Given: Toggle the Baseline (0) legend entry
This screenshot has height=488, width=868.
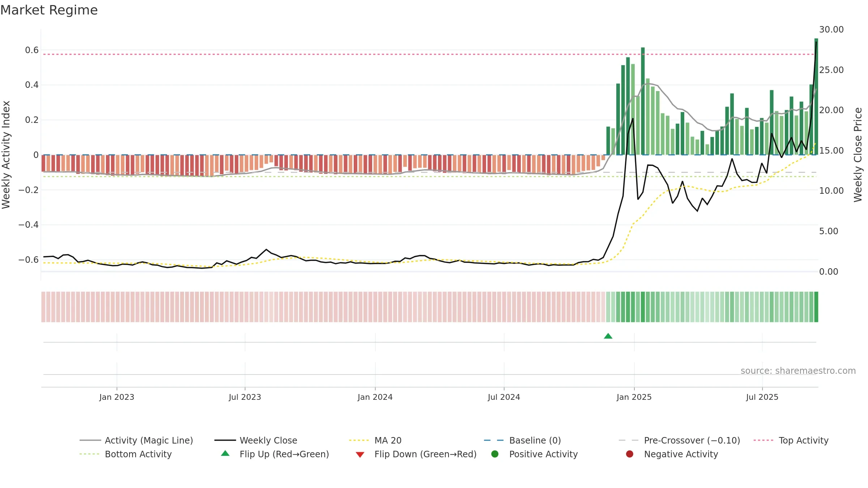Looking at the screenshot, I should tap(522, 440).
